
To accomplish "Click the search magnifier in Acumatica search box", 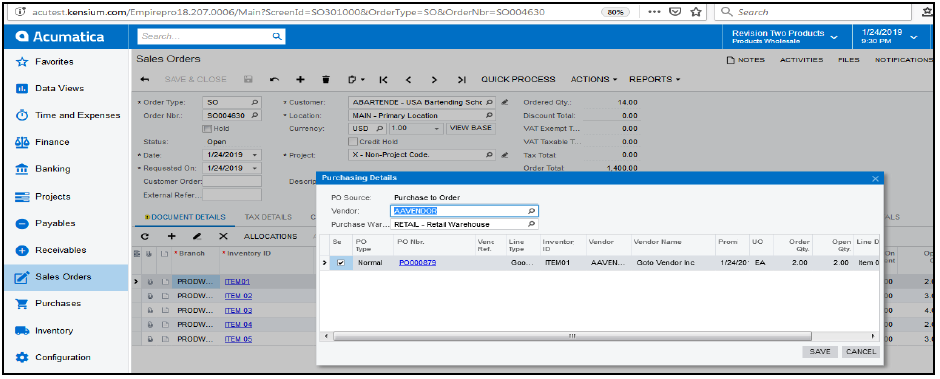I will 276,37.
